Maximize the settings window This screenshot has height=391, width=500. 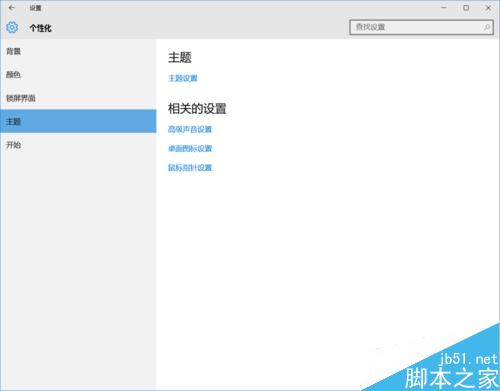tap(466, 7)
